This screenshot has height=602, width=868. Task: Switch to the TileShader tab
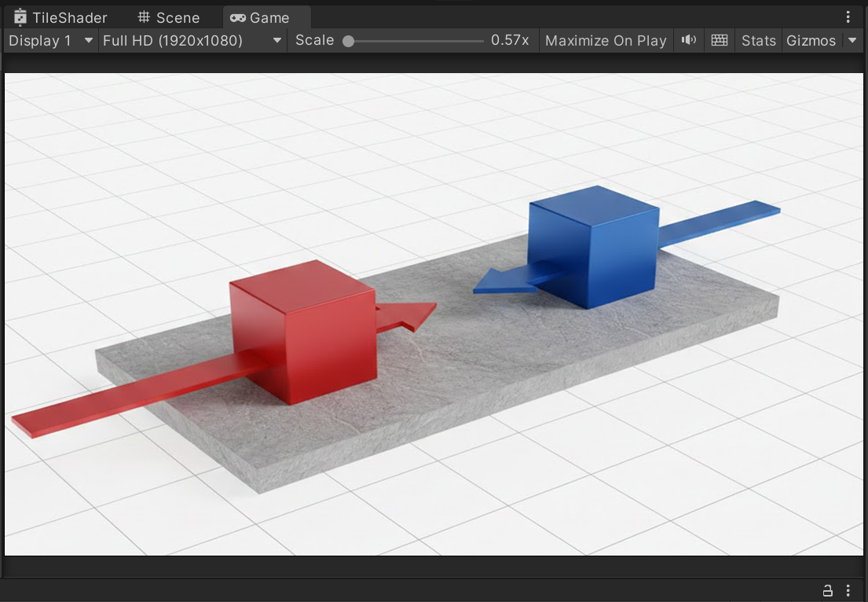coord(60,17)
